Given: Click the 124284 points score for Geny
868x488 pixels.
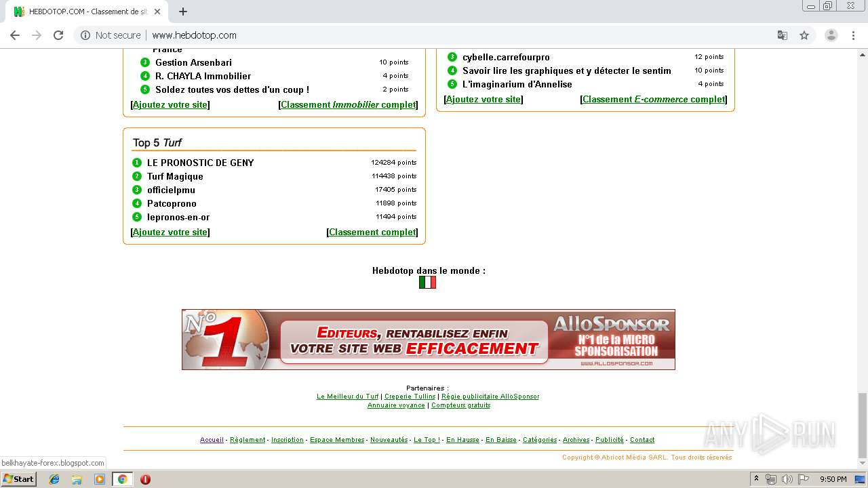Looking at the screenshot, I should point(393,163).
